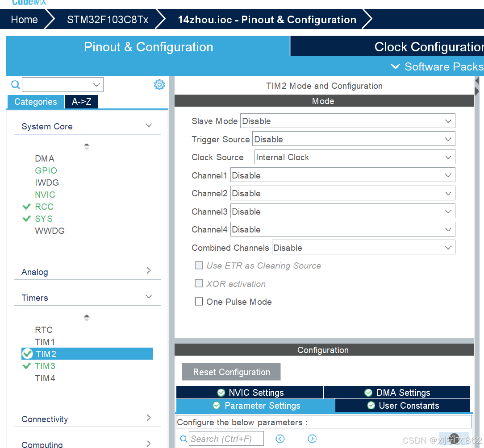484x448 pixels.
Task: Open the DMA Settings tab
Action: coord(397,392)
